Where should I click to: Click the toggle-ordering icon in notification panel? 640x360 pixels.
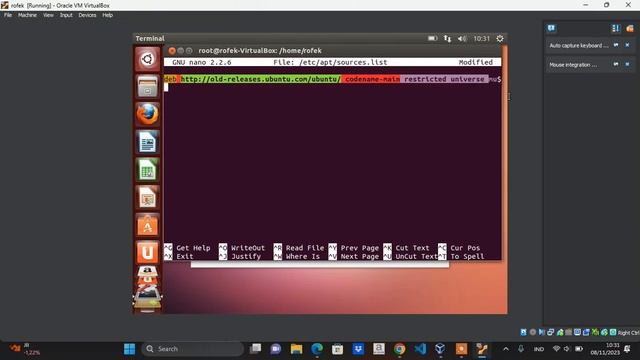click(616, 28)
